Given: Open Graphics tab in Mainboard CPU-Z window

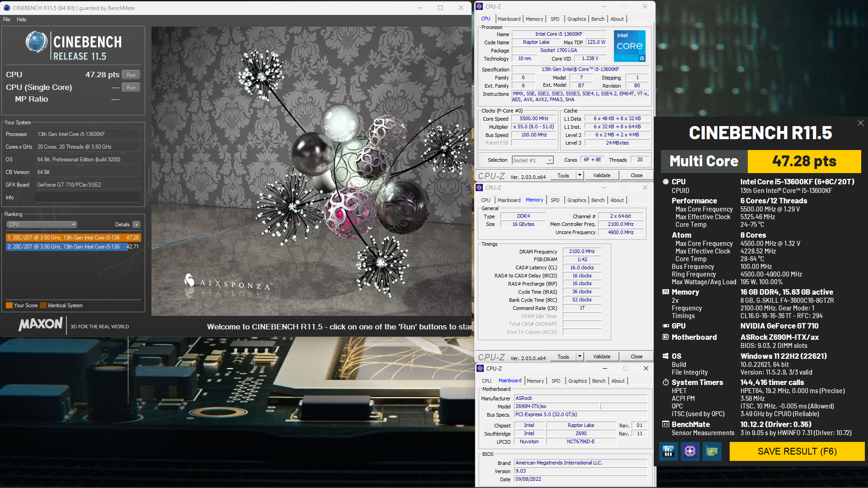Looking at the screenshot, I should pyautogui.click(x=577, y=381).
